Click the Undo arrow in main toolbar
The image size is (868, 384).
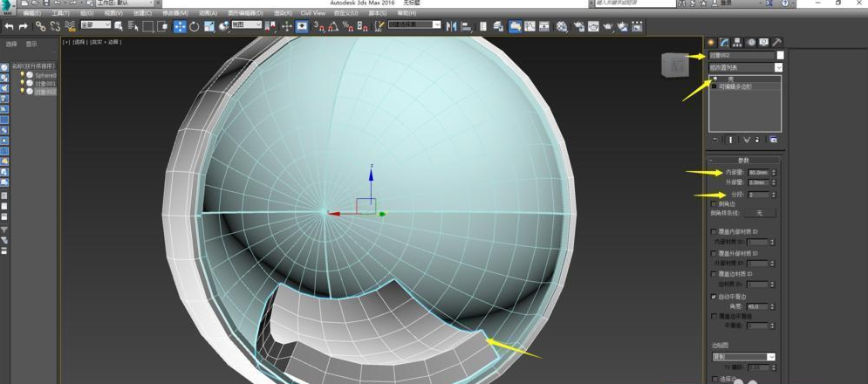click(x=9, y=26)
